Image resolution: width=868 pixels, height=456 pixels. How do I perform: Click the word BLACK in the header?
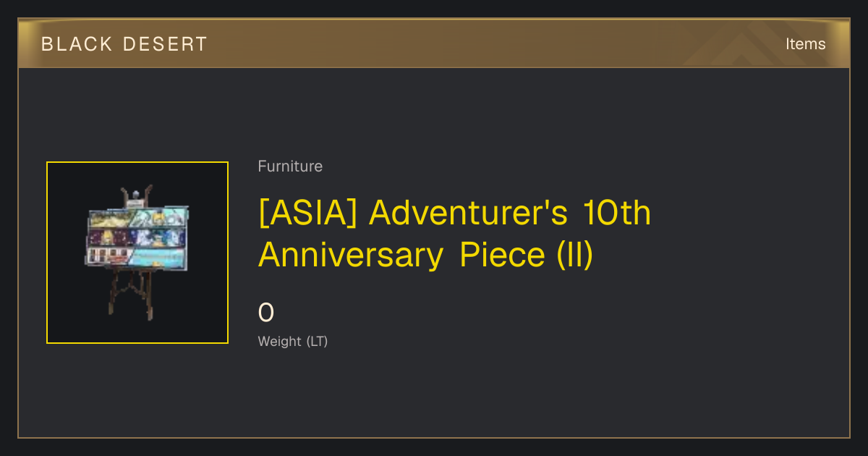(x=77, y=44)
